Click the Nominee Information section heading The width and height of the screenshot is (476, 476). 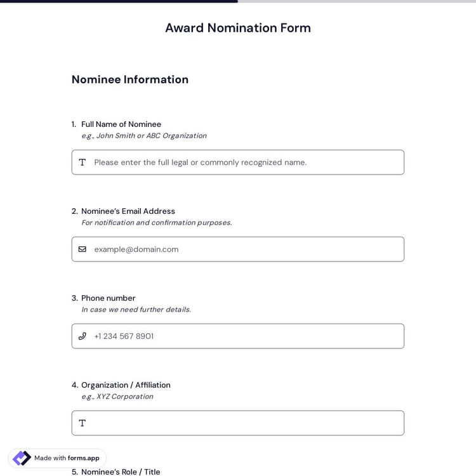[x=130, y=79]
